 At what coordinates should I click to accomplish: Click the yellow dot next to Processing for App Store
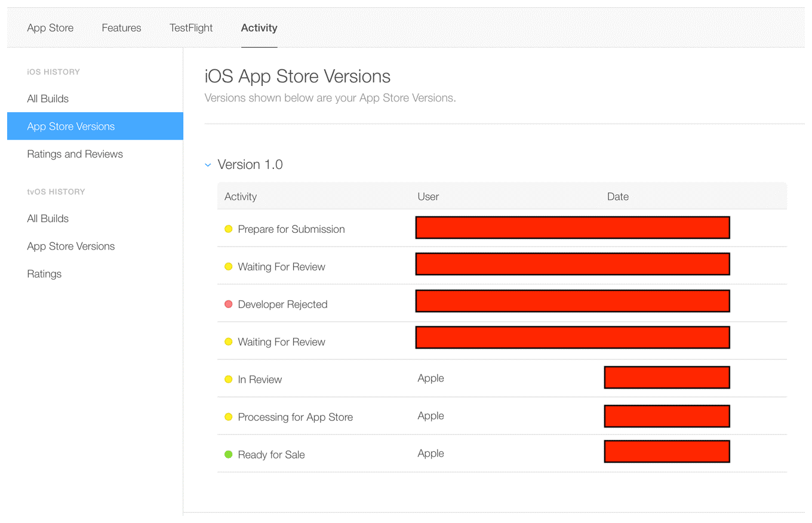[x=229, y=417]
